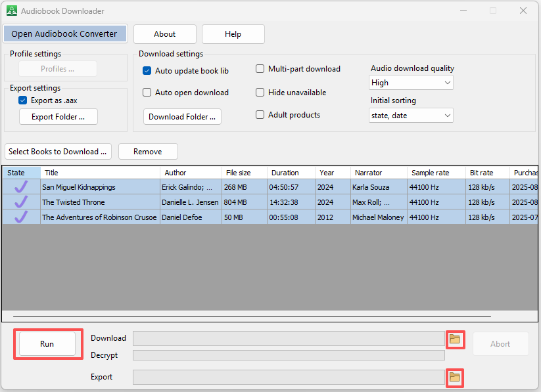541x392 pixels.
Task: Sort the list by Title column header
Action: tap(100, 173)
